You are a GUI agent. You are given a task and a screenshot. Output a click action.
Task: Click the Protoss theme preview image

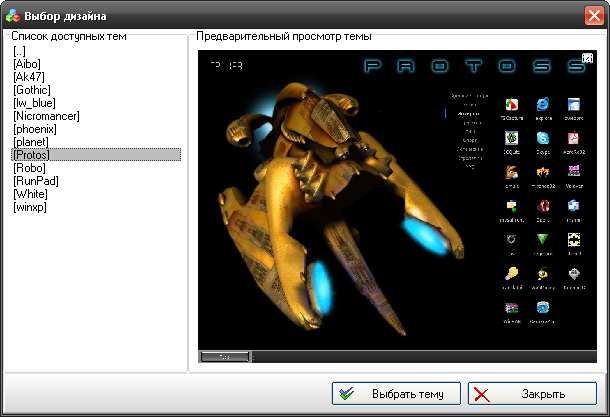(397, 206)
